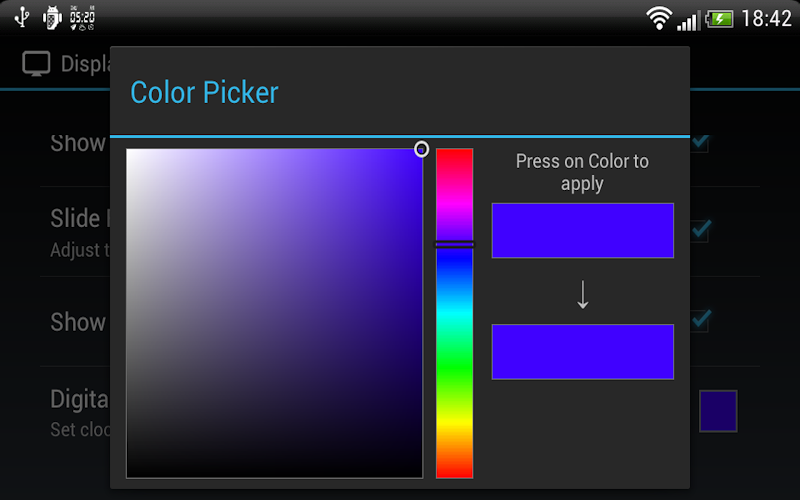
Task: Tap the status bar clock showing 18:42
Action: 767,18
